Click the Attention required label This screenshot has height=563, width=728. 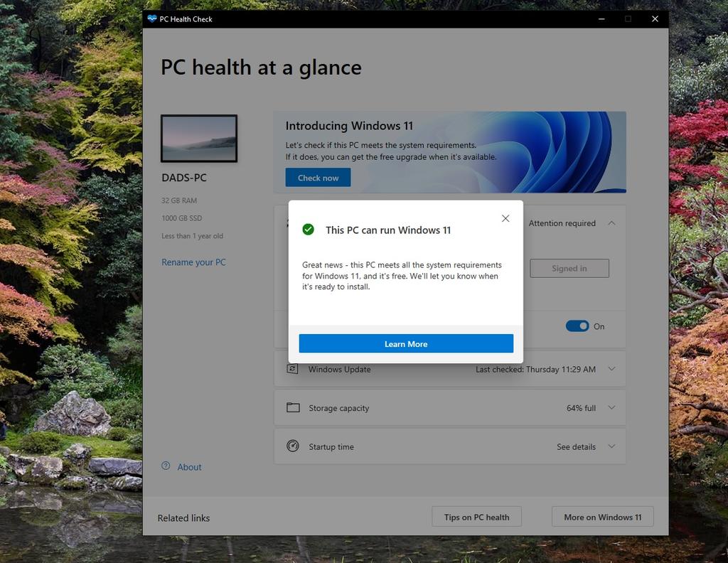562,223
